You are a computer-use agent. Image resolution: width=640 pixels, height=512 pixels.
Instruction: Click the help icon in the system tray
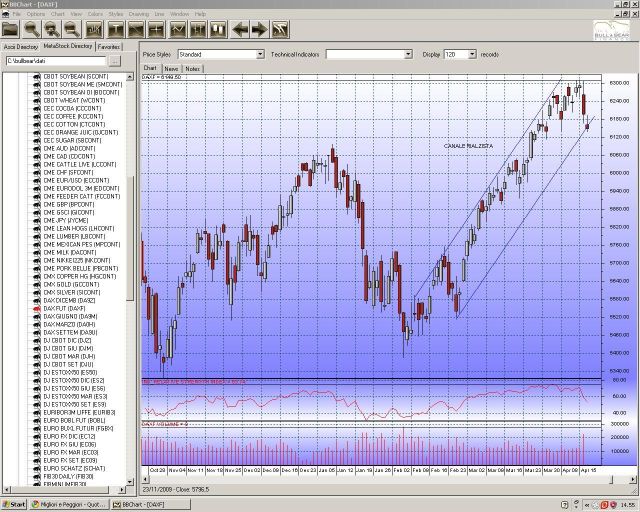point(564,505)
